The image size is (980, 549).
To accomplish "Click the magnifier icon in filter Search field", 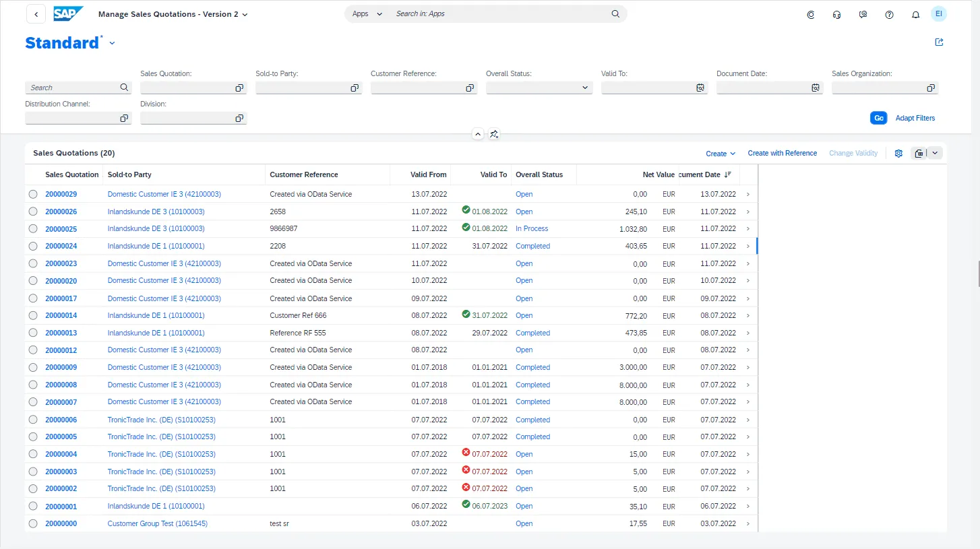I will (124, 88).
